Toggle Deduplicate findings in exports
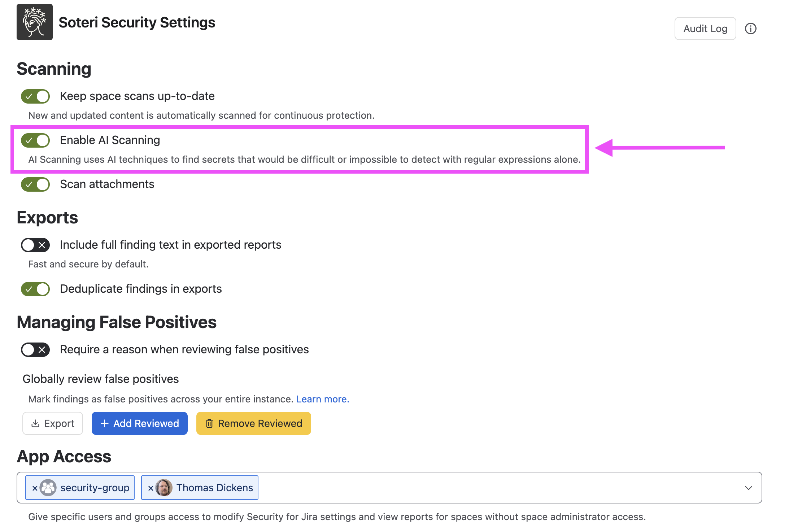789x532 pixels. coord(35,289)
